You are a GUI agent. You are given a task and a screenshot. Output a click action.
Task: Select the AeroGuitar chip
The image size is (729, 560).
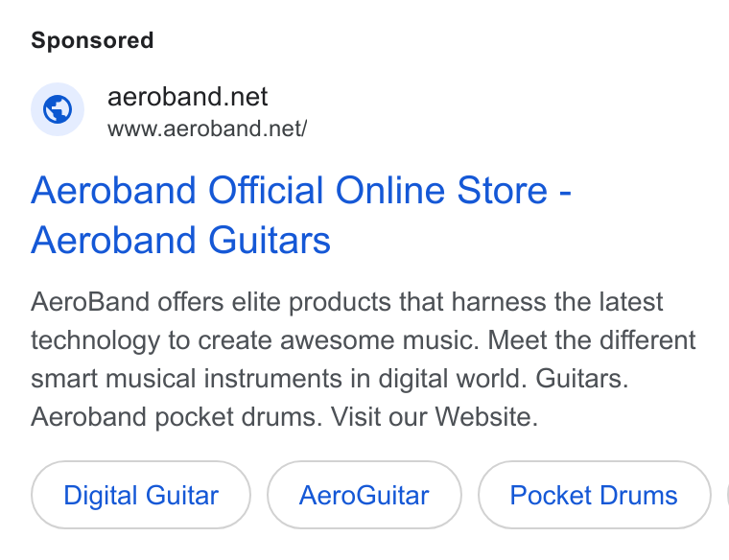tap(364, 495)
